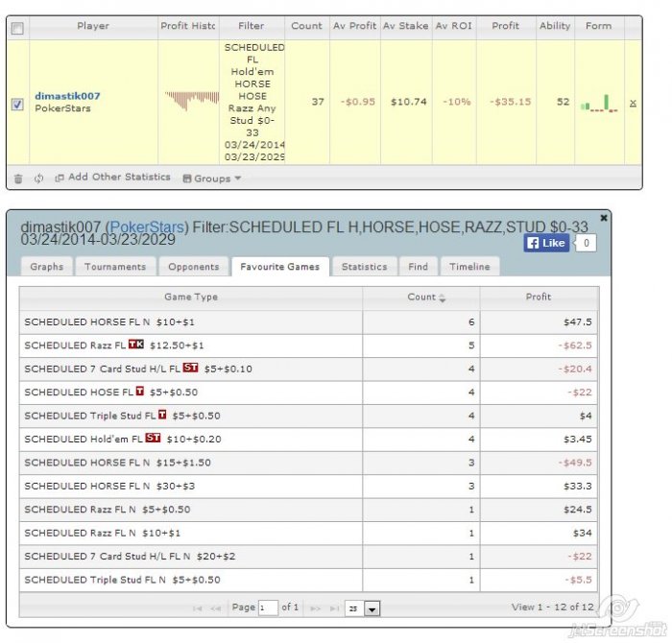This screenshot has width=672, height=643.
Task: Select the Favourite Games tab
Action: 280,267
